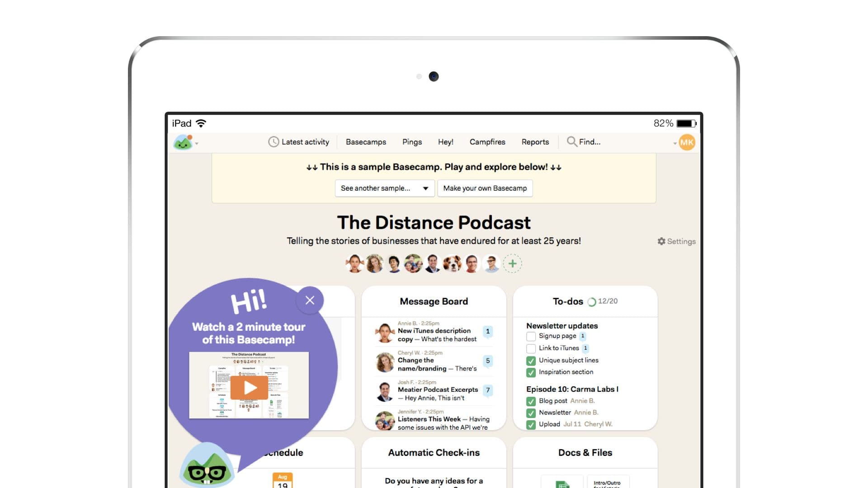Image resolution: width=868 pixels, height=488 pixels.
Task: Click the Basecamp mountain logo icon
Action: click(183, 142)
